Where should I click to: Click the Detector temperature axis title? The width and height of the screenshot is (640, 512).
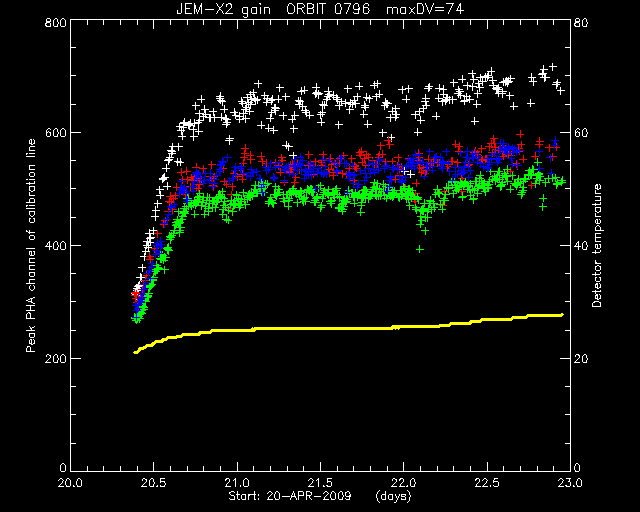pyautogui.click(x=597, y=246)
